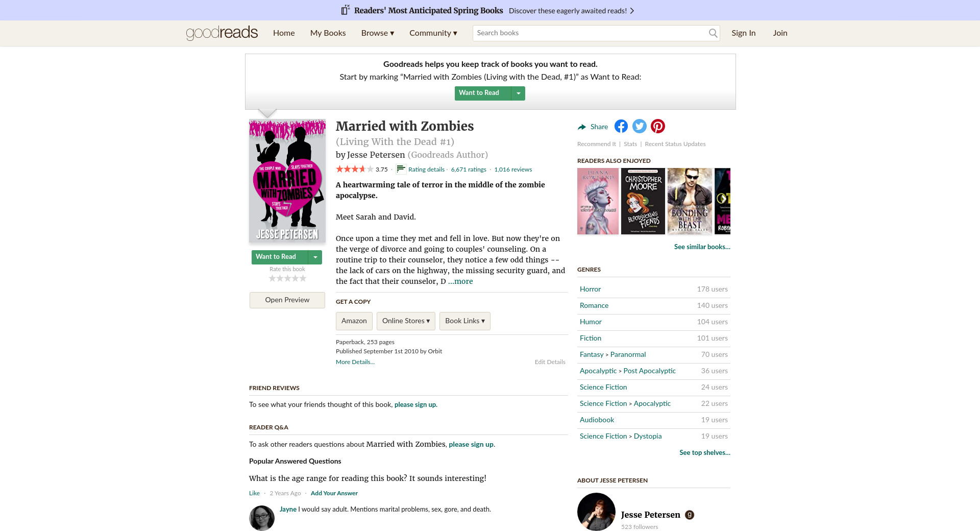Click the green Share arrow icon
The height and width of the screenshot is (531, 980).
582,127
